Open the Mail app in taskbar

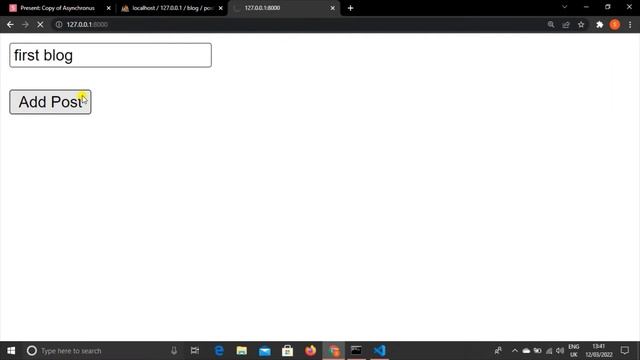pyautogui.click(x=264, y=351)
